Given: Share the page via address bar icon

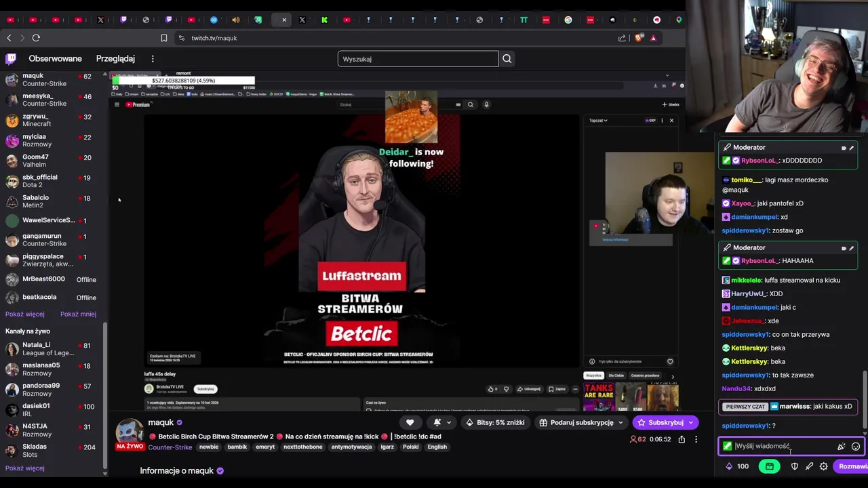Looking at the screenshot, I should 622,38.
